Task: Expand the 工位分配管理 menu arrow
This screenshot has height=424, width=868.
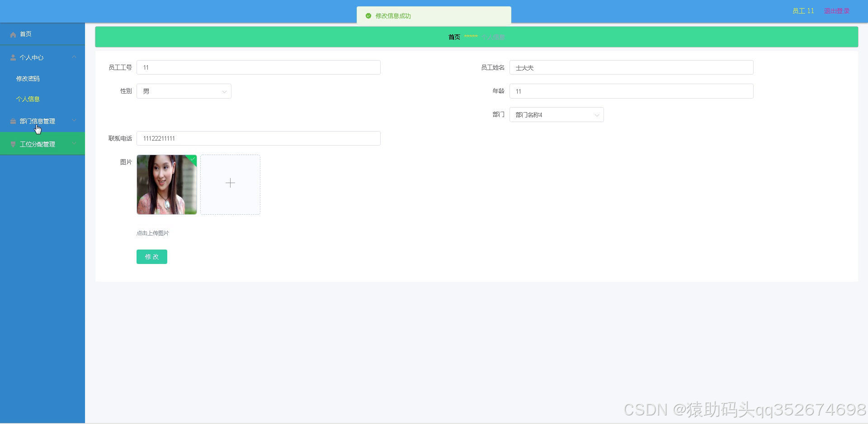Action: (74, 144)
